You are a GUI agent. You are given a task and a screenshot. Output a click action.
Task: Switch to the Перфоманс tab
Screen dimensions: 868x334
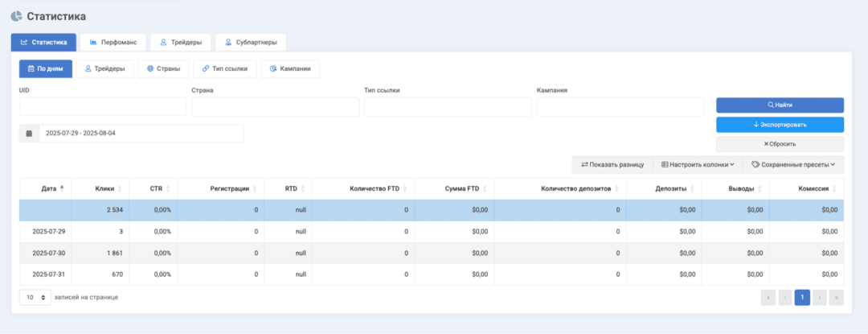pos(113,42)
